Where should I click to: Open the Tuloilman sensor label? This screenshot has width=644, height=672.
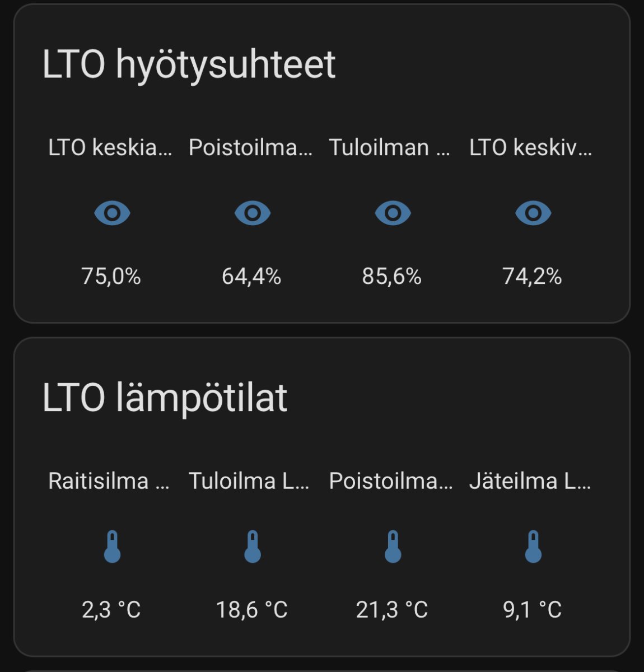coord(389,148)
